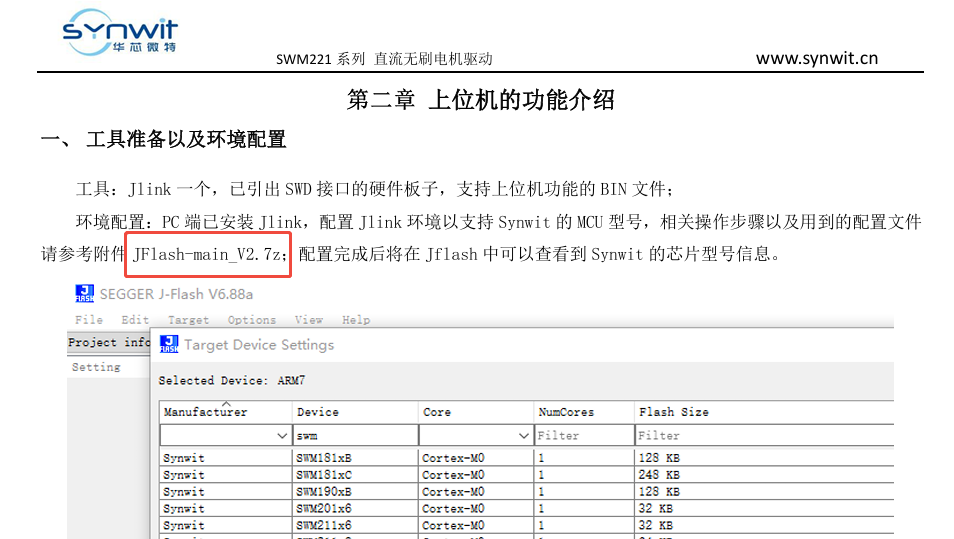This screenshot has width=954, height=539.
Task: Sort by the Flash Size column header
Action: (x=764, y=412)
